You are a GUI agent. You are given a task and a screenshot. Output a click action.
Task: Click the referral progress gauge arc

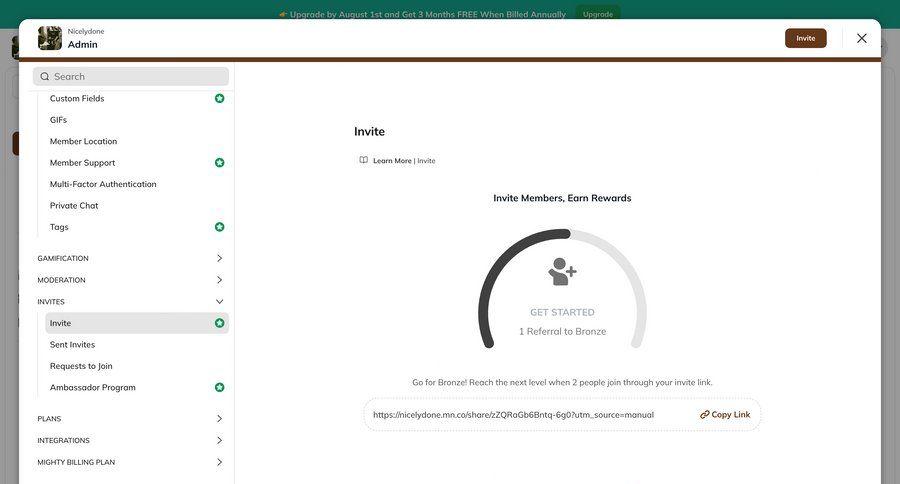(562, 287)
